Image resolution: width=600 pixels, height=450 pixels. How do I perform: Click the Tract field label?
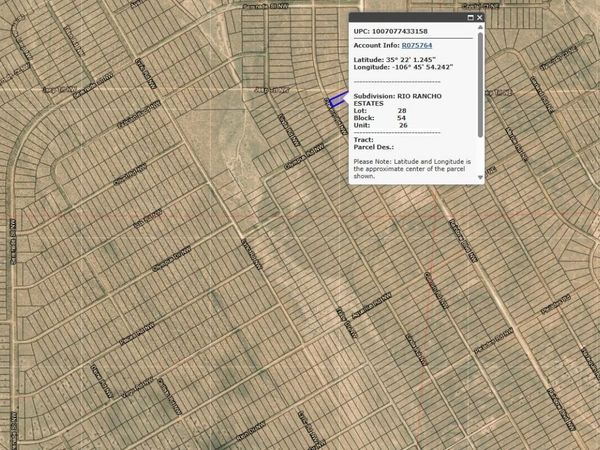tap(363, 139)
